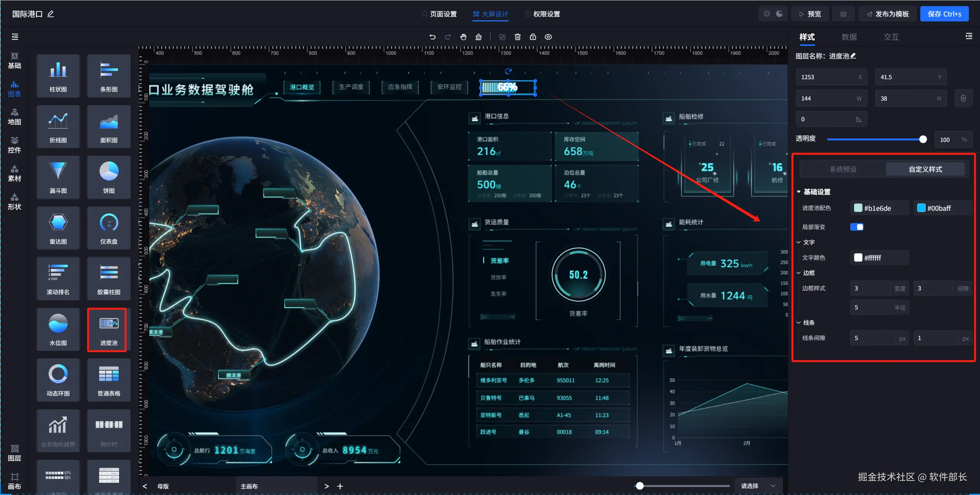Click the 保存 Ctrl+s button
980x495 pixels.
tap(944, 14)
